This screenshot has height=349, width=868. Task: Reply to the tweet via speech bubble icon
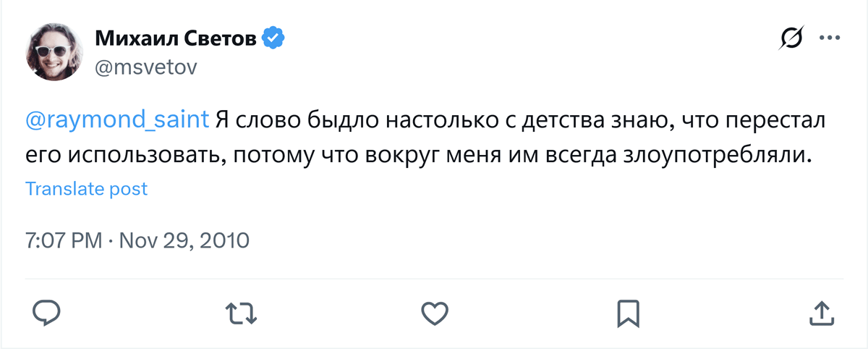pos(46,313)
